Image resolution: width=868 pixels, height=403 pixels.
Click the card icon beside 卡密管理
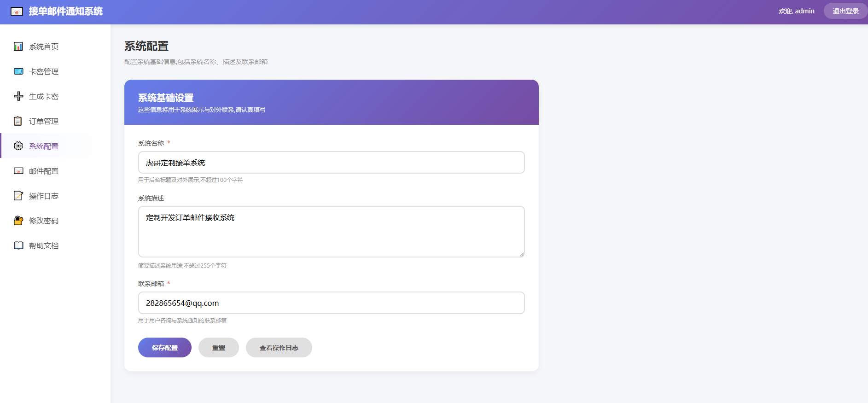pos(18,71)
